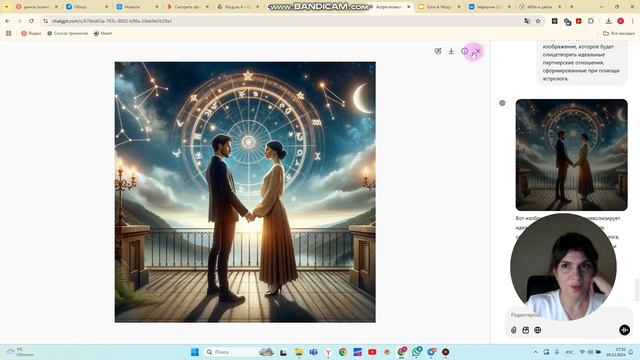Screen dimensions: 640x360
Task: Open WhatsApp from the taskbar
Action: 417,352
